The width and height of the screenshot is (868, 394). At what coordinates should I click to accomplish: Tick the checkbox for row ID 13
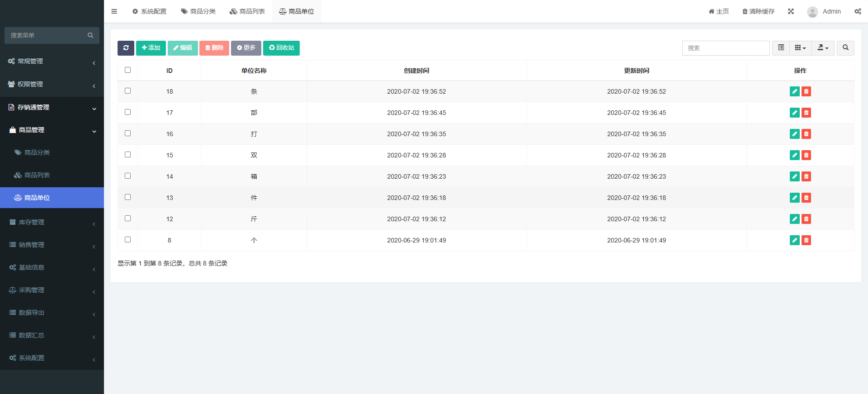(128, 197)
